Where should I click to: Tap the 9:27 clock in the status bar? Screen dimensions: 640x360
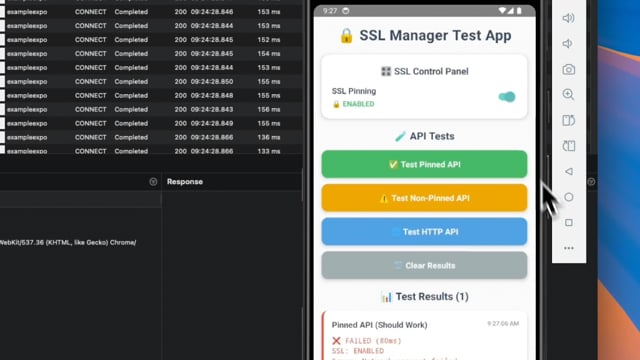point(329,11)
